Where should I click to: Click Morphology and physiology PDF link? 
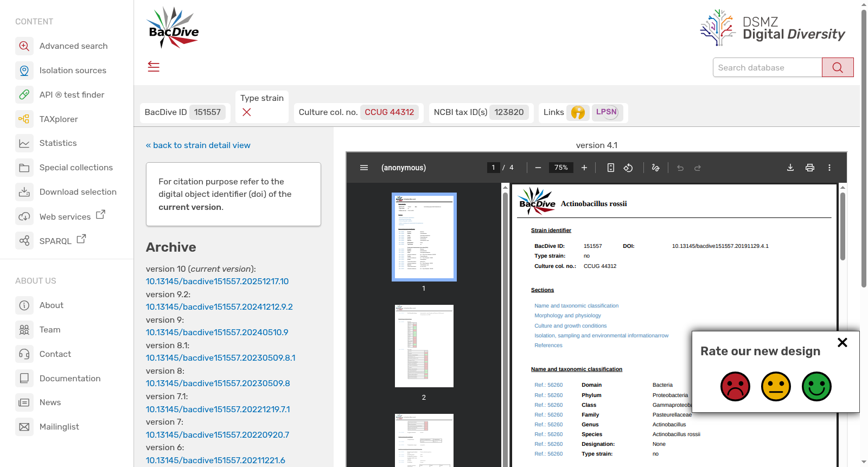pyautogui.click(x=567, y=316)
